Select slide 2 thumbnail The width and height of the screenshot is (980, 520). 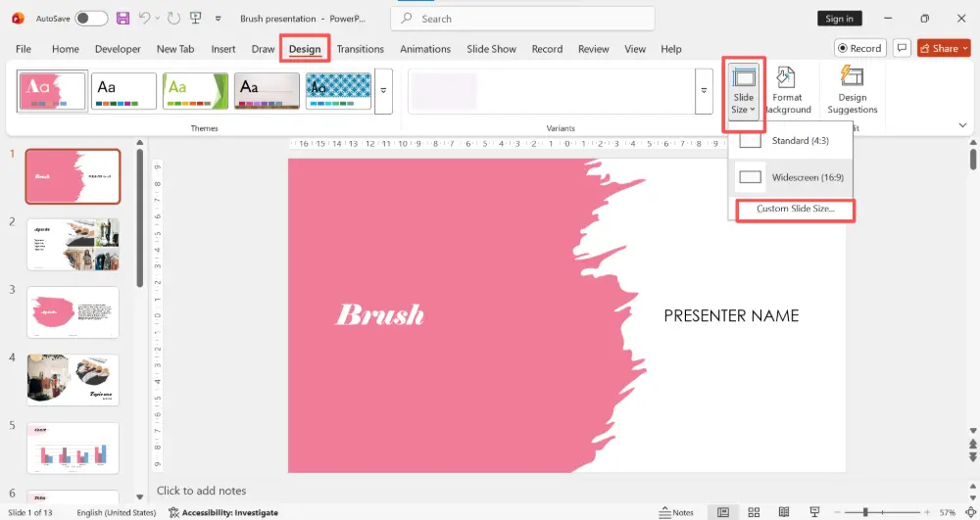click(73, 244)
